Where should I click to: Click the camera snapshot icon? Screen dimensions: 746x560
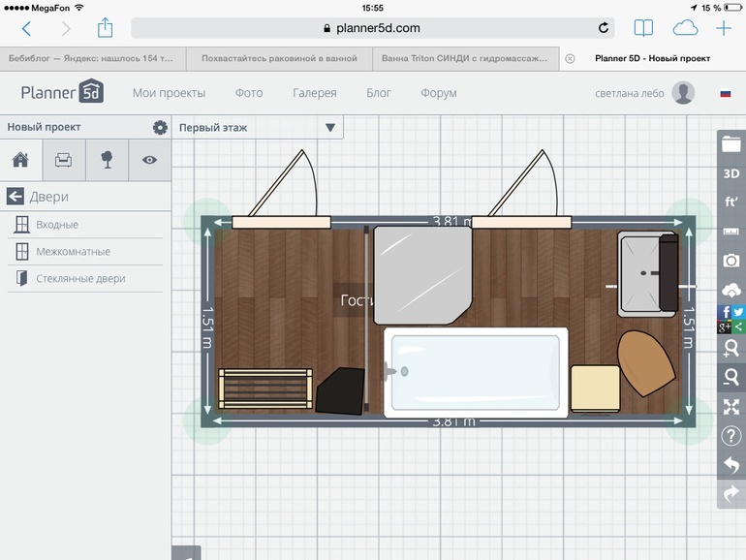pyautogui.click(x=731, y=261)
